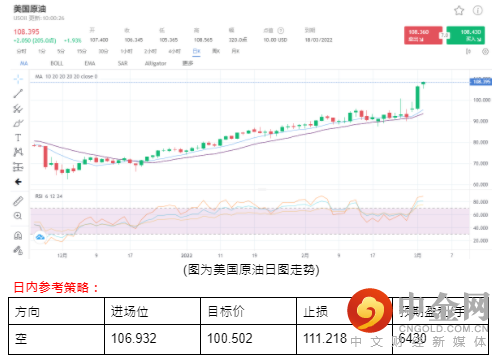The width and height of the screenshot is (504, 360).
Task: Enable the Alligator indicator
Action: (155, 63)
